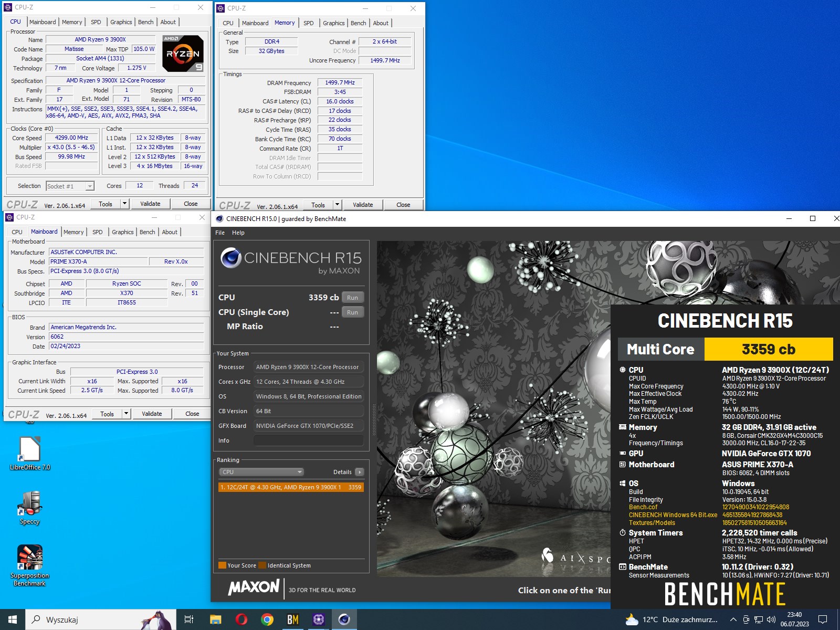Image resolution: width=840 pixels, height=630 pixels.
Task: Click CPU-Z title icon in Mainboard window
Action: 9,217
